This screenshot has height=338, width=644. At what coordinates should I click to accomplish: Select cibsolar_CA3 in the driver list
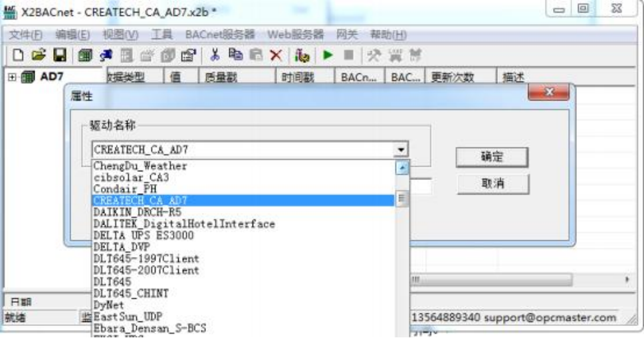[131, 177]
